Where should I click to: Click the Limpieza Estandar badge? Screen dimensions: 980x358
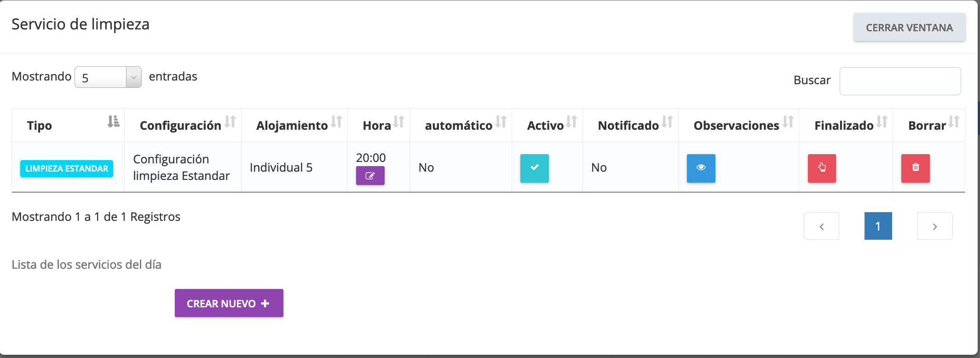tap(67, 168)
